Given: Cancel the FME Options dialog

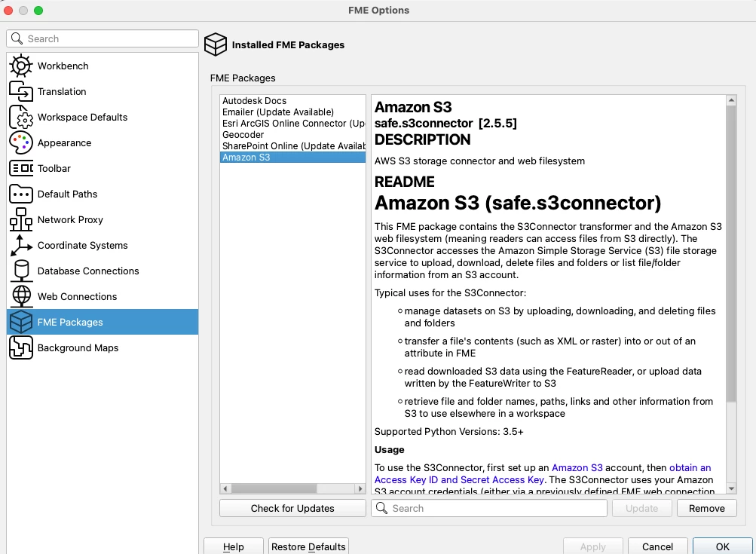Looking at the screenshot, I should (x=658, y=546).
